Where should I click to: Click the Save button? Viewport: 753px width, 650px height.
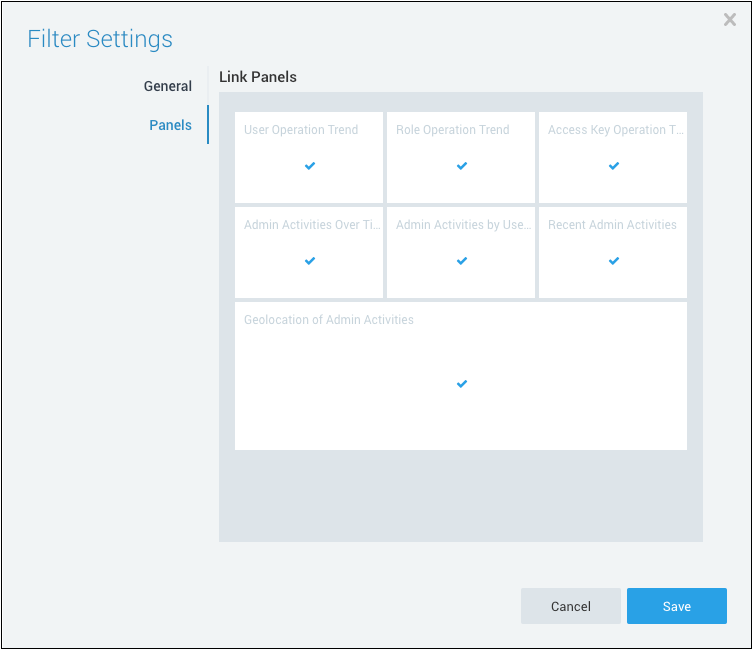pyautogui.click(x=676, y=606)
